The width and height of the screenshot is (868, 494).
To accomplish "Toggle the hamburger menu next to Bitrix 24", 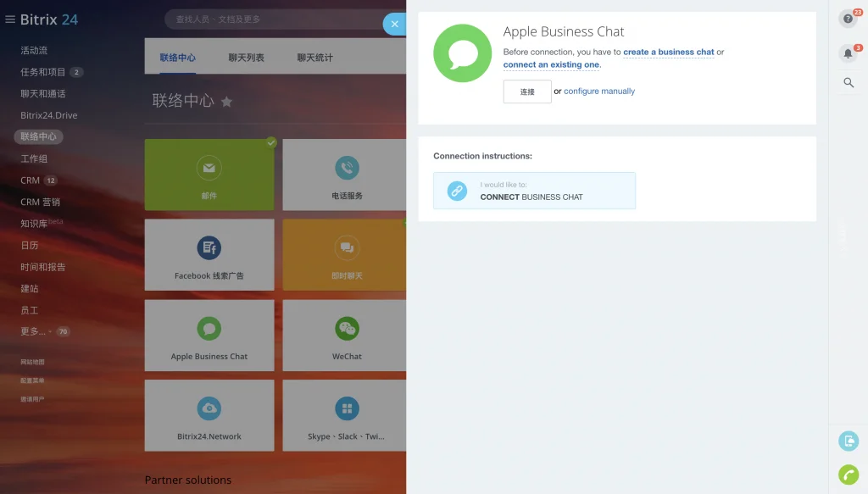I will (10, 19).
